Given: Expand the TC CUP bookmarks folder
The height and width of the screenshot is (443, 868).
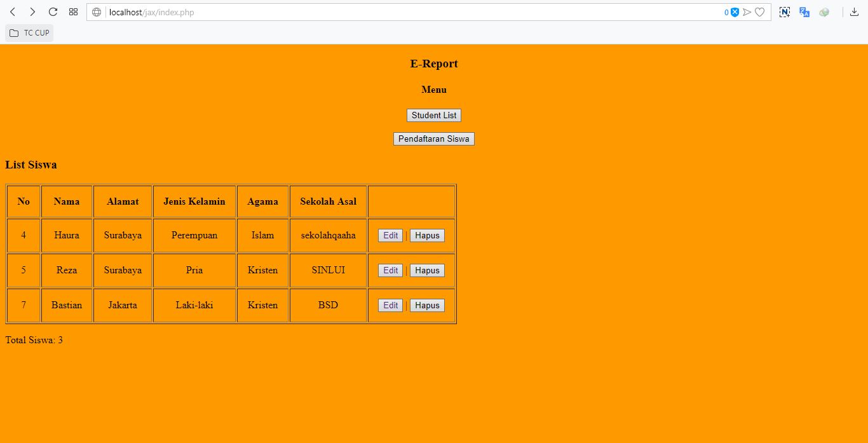Looking at the screenshot, I should click(29, 32).
